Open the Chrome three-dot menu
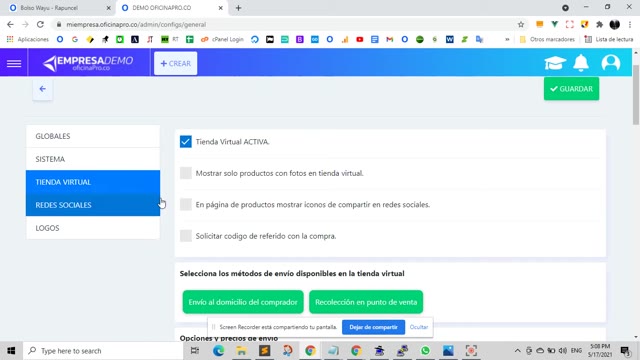 pos(630,24)
